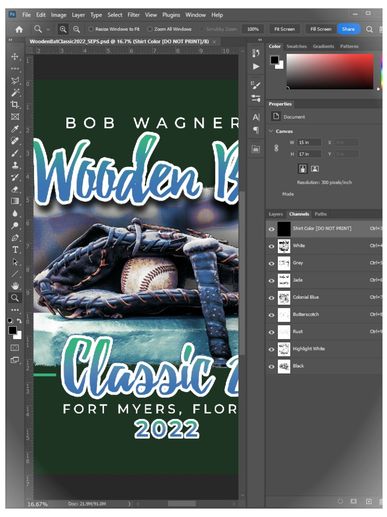The width and height of the screenshot is (387, 517).
Task: Hide the Colonial Blue channel
Action: 271,298
